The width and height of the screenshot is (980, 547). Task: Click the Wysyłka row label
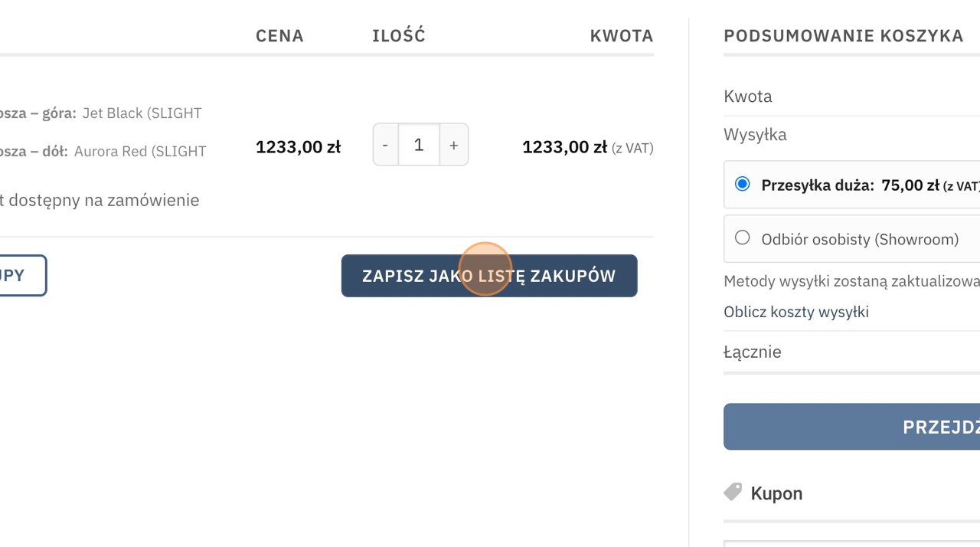click(754, 135)
